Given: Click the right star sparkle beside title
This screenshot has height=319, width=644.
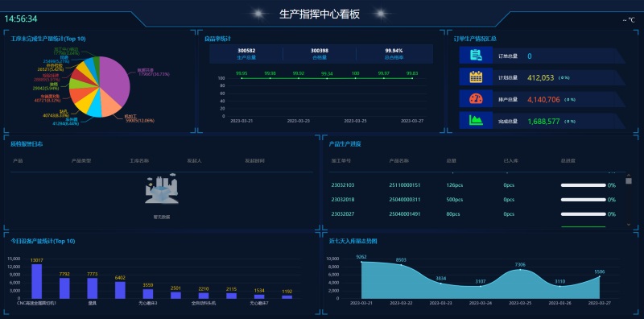Looking at the screenshot, I should [381, 14].
